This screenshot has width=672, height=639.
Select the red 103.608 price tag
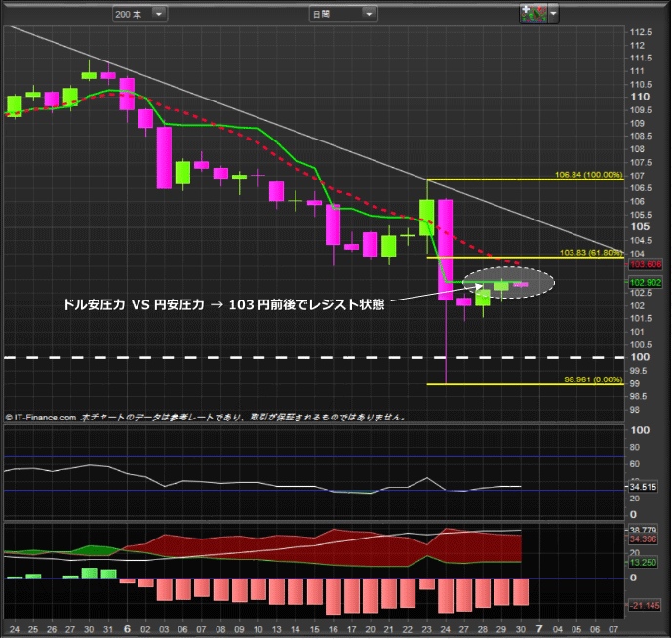(646, 264)
